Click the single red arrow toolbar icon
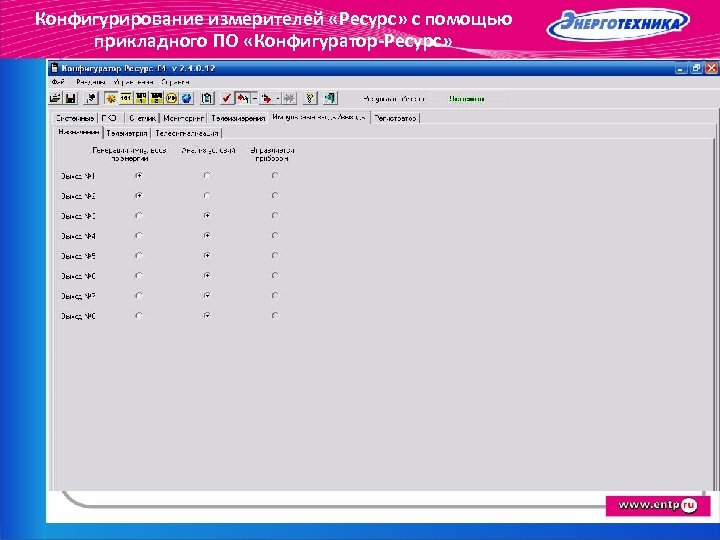 pyautogui.click(x=266, y=98)
